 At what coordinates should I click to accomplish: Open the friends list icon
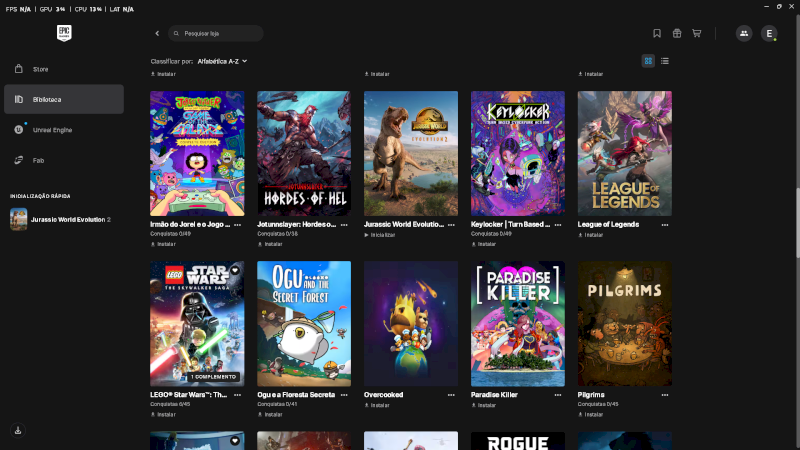pos(744,33)
